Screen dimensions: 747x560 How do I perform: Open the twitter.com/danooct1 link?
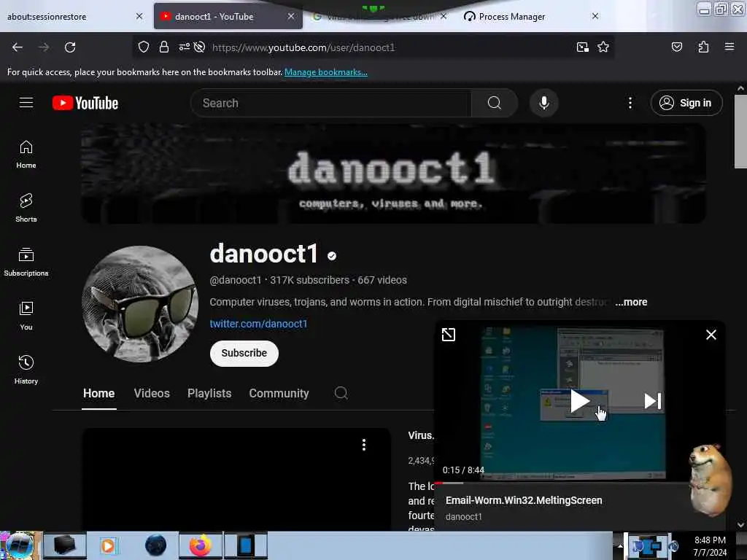click(259, 324)
